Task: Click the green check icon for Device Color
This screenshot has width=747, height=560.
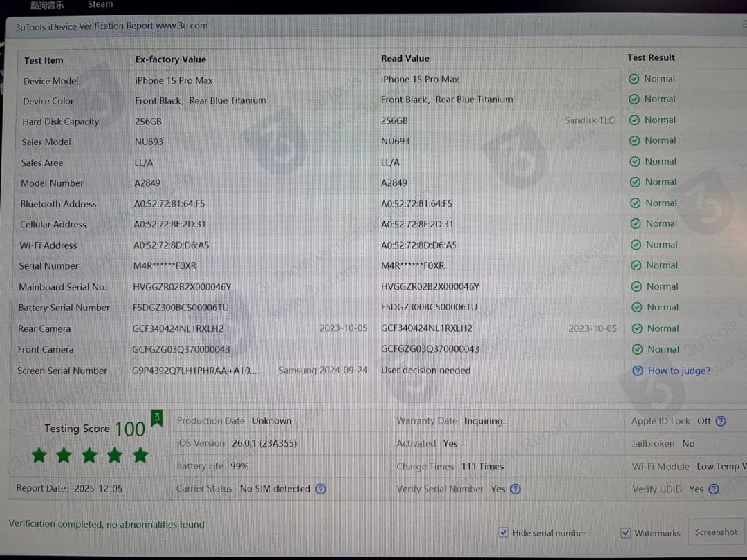Action: (634, 99)
